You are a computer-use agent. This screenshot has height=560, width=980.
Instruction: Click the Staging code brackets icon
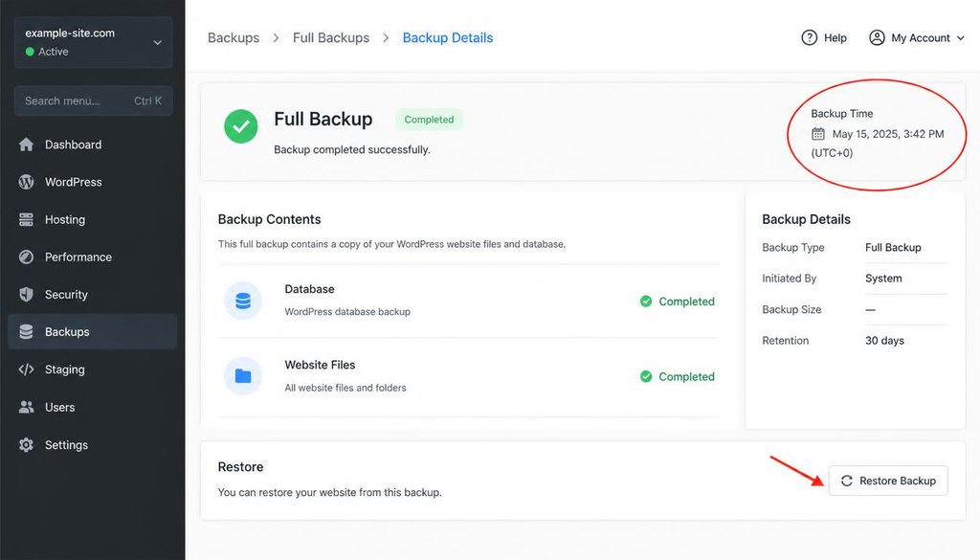click(x=26, y=370)
